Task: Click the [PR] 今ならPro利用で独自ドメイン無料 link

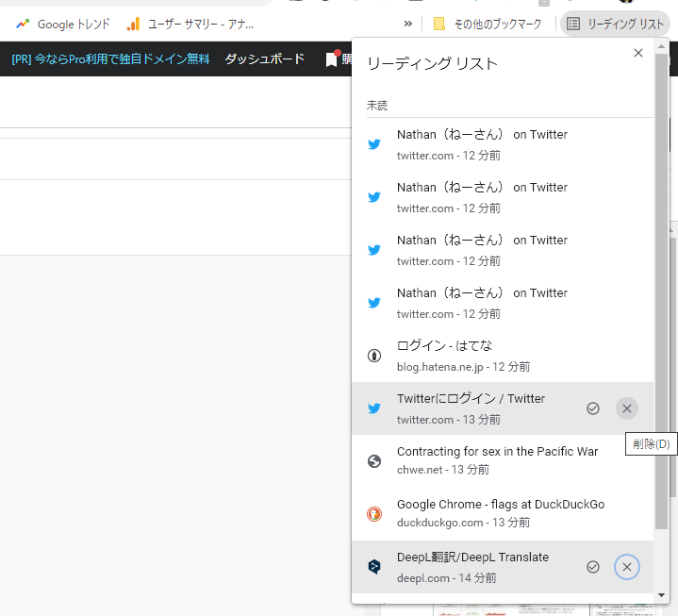Action: pyautogui.click(x=110, y=58)
